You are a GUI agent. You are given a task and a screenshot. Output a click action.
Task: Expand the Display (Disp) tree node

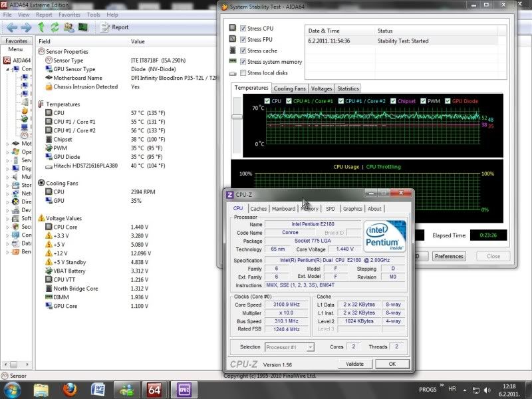[7, 169]
